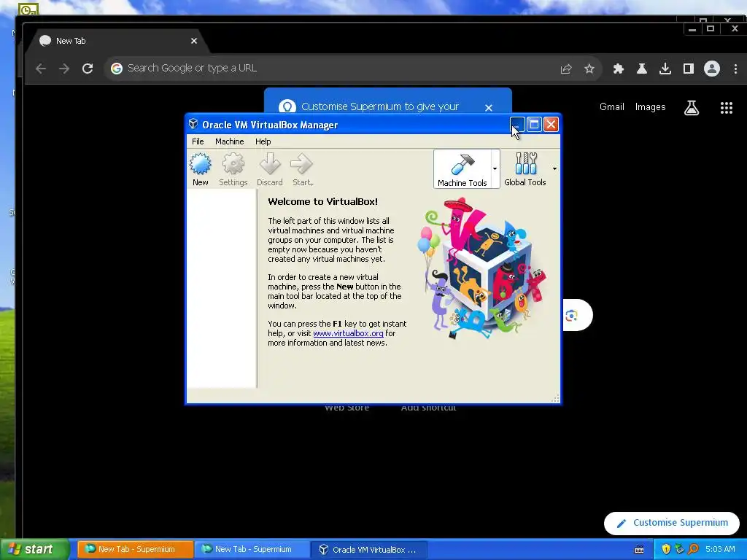
Task: Expand the Machine Tools dropdown arrow
Action: click(x=495, y=169)
